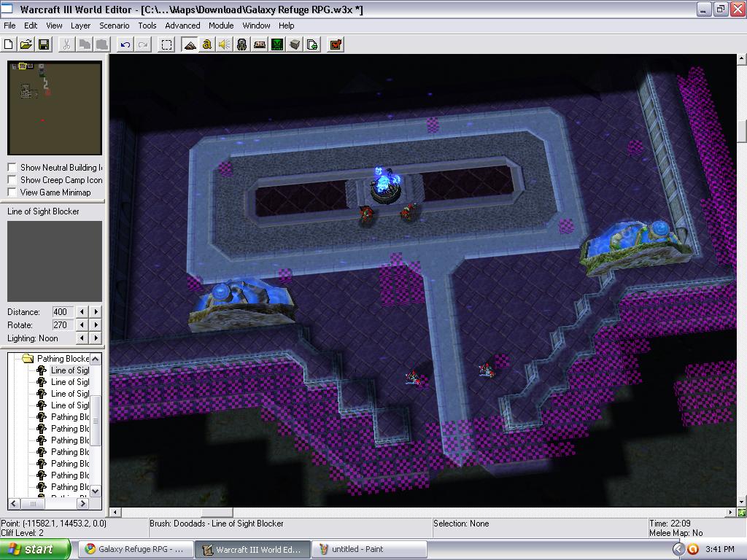This screenshot has width=747, height=560.
Task: Open the Campaign Editor icon
Action: pyautogui.click(x=260, y=44)
